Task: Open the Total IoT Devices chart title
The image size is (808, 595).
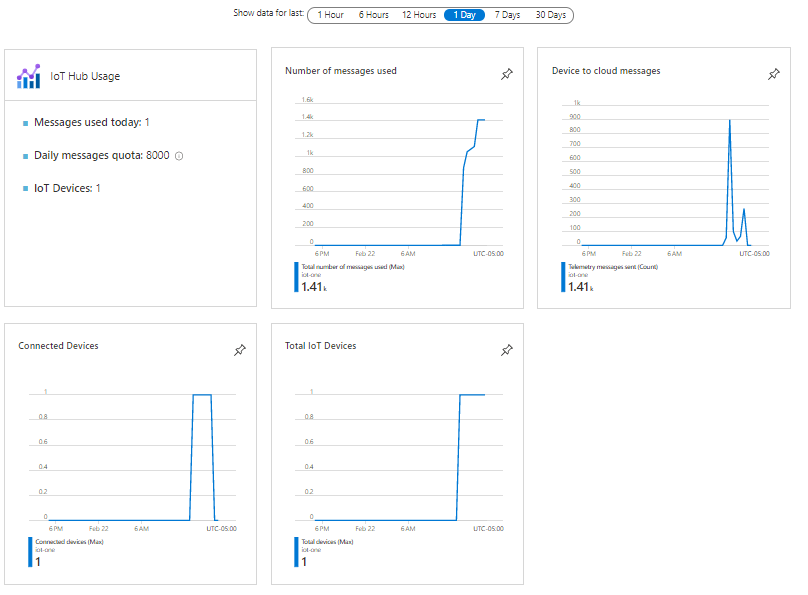Action: tap(321, 346)
